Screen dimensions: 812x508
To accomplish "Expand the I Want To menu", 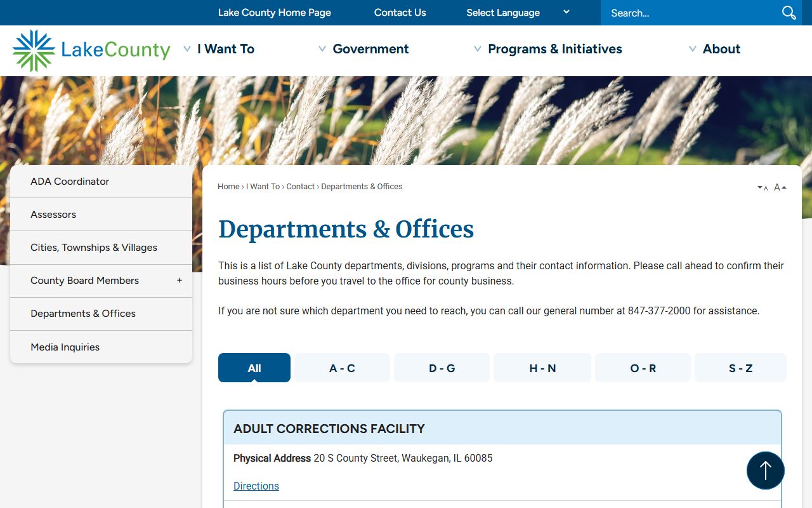I will 219,49.
